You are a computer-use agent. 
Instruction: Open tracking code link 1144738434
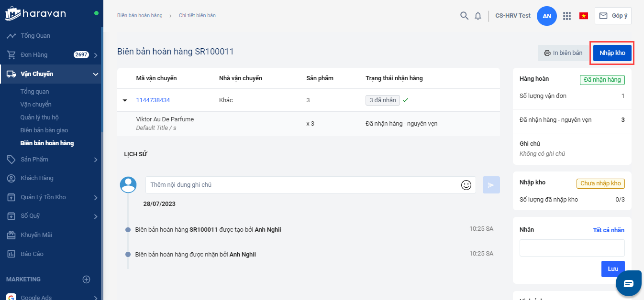[x=153, y=100]
